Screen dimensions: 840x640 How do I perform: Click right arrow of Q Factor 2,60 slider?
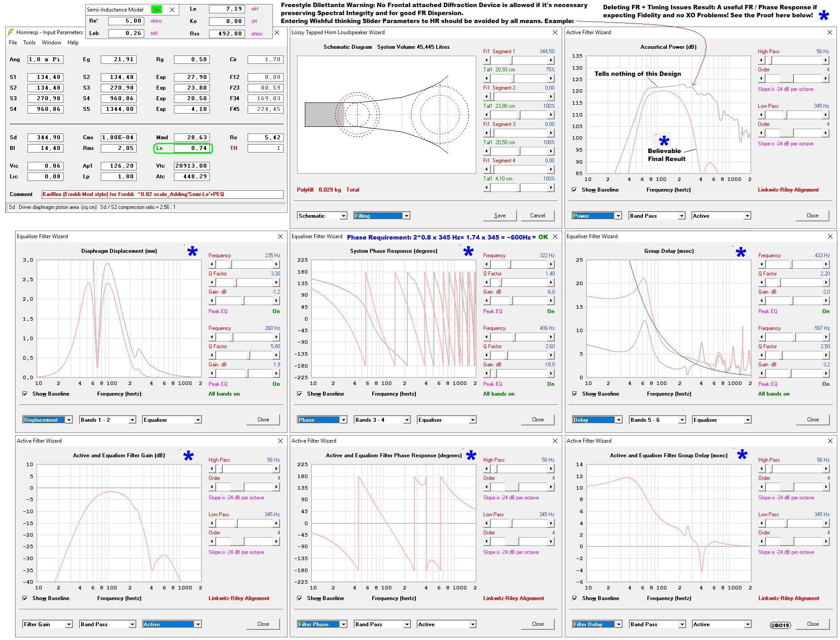[551, 355]
